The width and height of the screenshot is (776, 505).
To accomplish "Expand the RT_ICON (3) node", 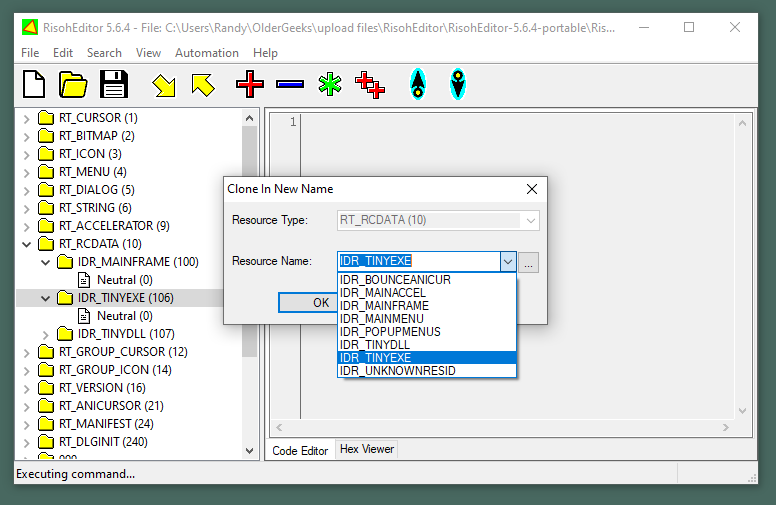I will [27, 154].
